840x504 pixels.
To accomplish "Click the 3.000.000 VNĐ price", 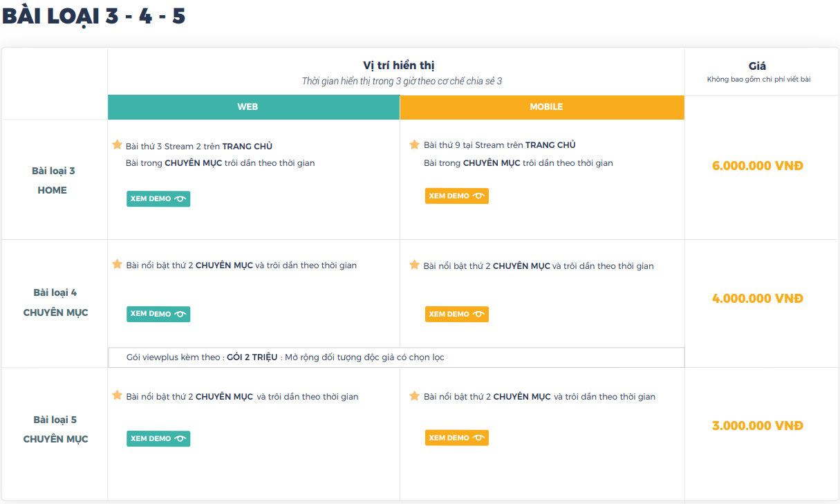I will click(757, 426).
